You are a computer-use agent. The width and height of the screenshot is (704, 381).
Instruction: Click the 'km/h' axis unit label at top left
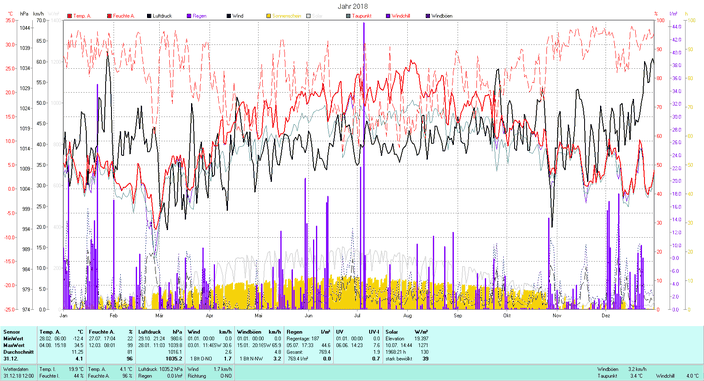click(39, 14)
